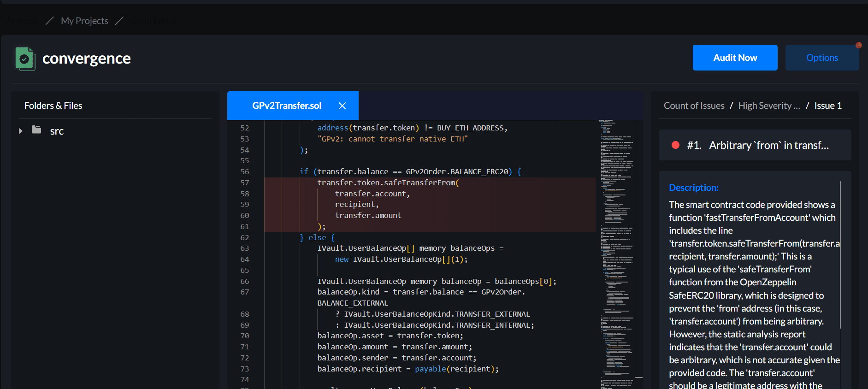Screen dimensions: 868x389
Task: Click the Issue 1 breadcrumb
Action: (827, 106)
